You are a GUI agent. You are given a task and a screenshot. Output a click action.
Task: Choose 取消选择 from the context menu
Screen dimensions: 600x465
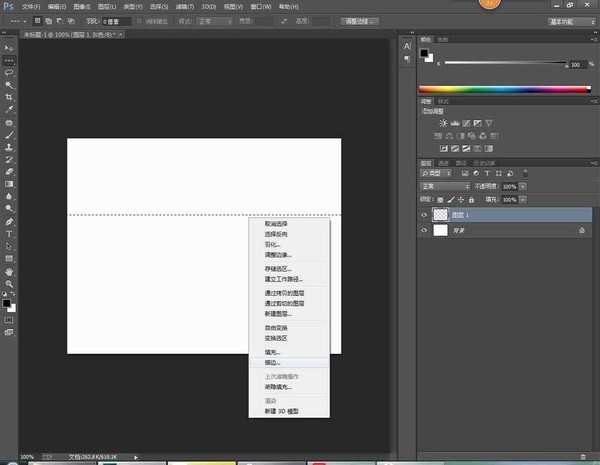276,225
